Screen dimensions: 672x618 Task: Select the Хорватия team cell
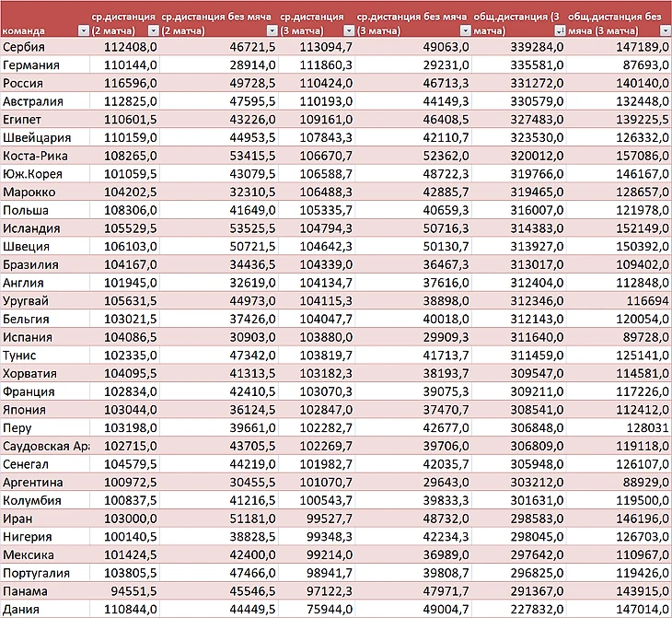[x=44, y=374]
